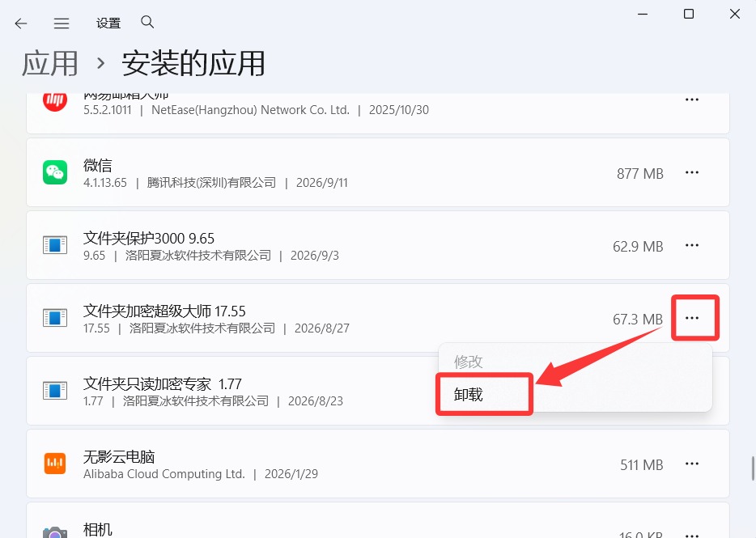Click the 67.3 MB size value

[638, 319]
